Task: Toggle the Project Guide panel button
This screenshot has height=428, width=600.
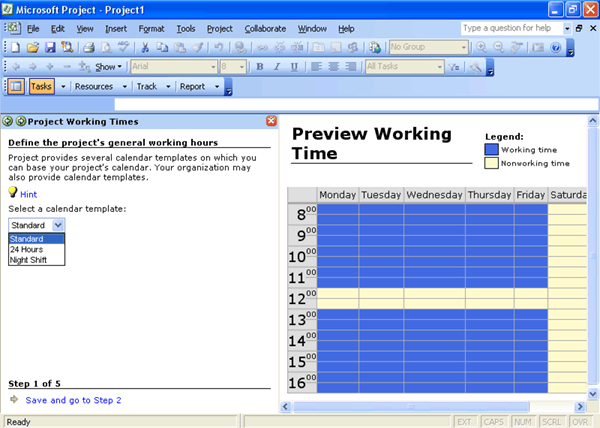Action: coord(15,86)
